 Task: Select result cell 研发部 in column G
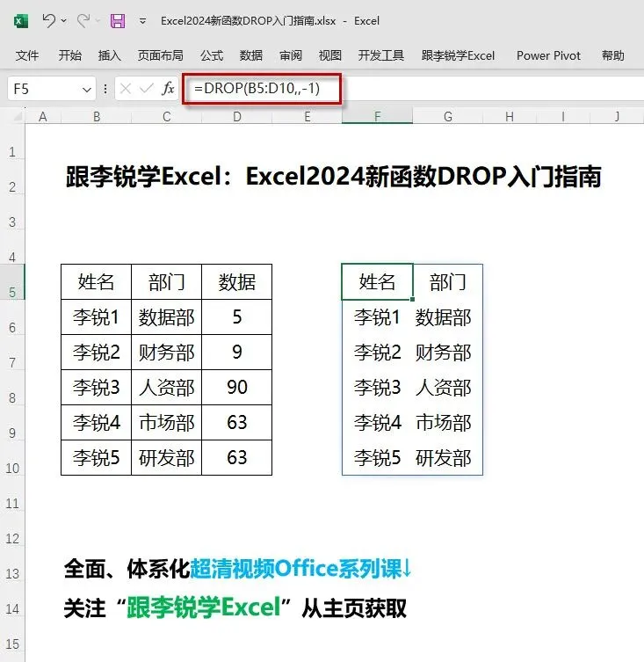pyautogui.click(x=447, y=458)
